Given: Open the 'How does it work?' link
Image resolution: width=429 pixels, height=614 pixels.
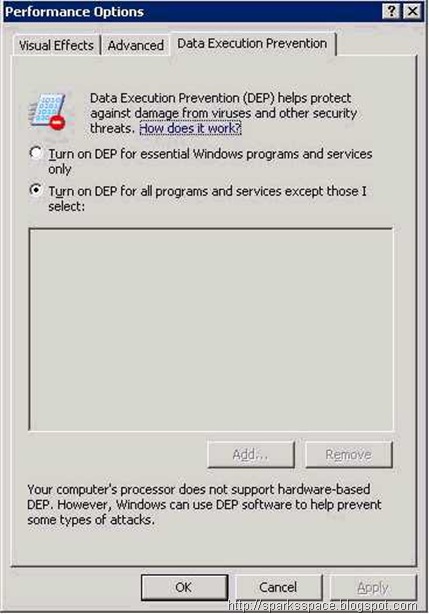Looking at the screenshot, I should point(190,128).
